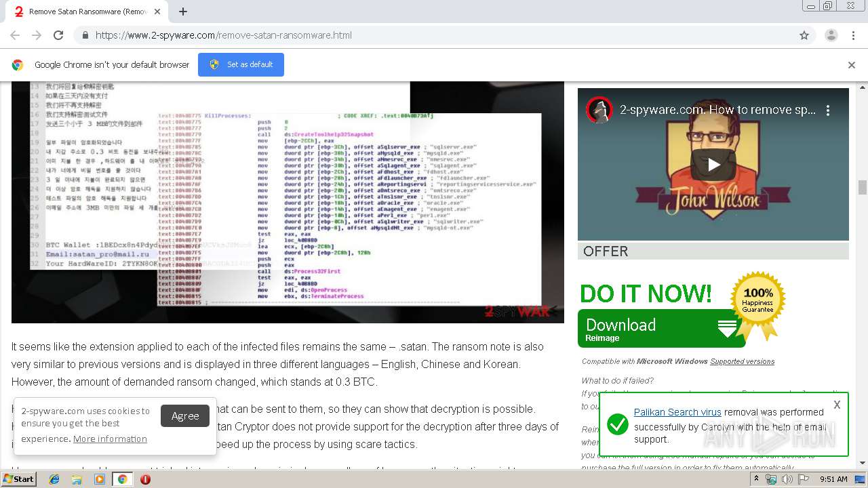868x488 pixels.
Task: Open the Windows Start menu
Action: [18, 479]
